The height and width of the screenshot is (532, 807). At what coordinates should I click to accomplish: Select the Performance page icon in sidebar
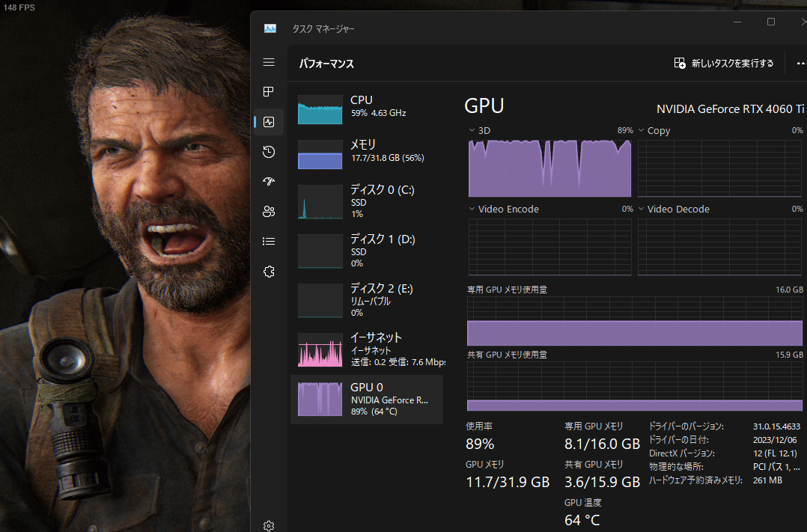[269, 122]
